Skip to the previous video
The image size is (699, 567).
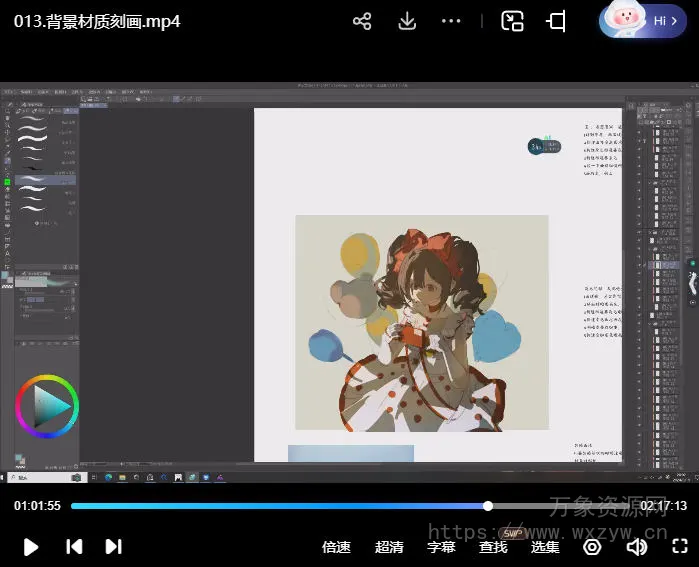click(x=74, y=546)
